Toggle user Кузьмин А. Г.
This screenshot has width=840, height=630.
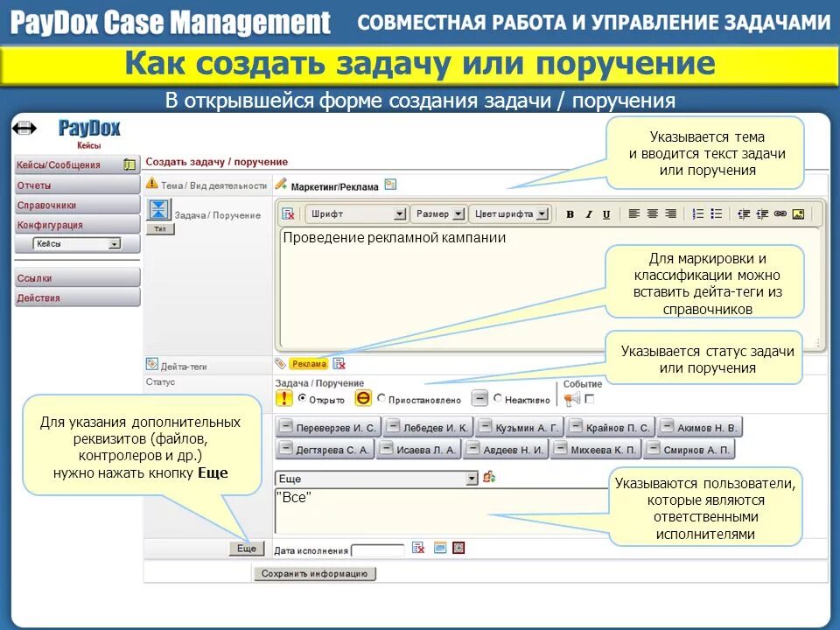pyautogui.click(x=520, y=428)
